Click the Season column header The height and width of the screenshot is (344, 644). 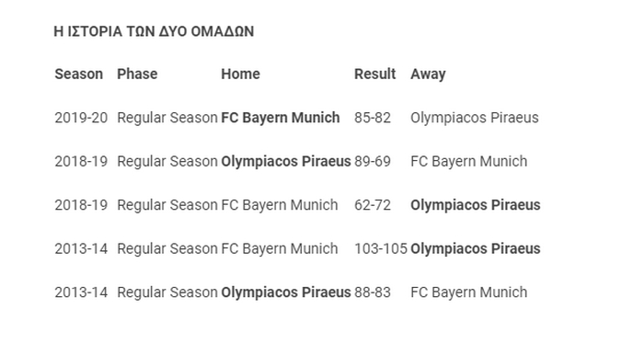[79, 75]
